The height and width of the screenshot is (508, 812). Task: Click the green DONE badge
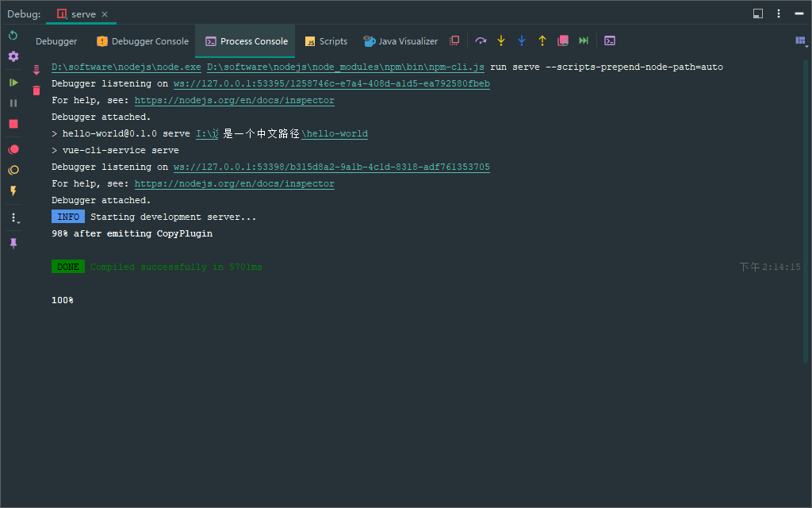(68, 267)
